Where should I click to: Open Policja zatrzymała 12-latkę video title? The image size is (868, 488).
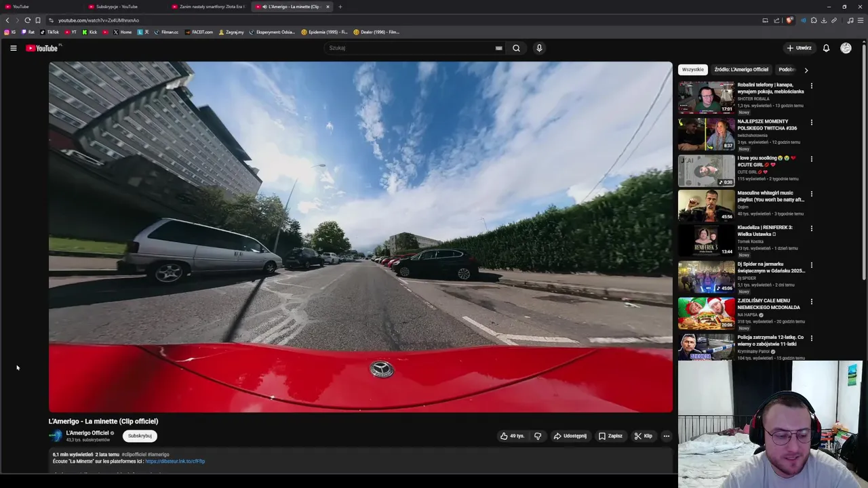[x=771, y=340]
